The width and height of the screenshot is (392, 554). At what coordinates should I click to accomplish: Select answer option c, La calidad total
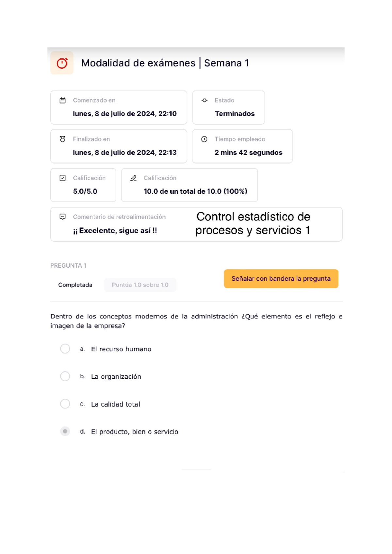(65, 404)
